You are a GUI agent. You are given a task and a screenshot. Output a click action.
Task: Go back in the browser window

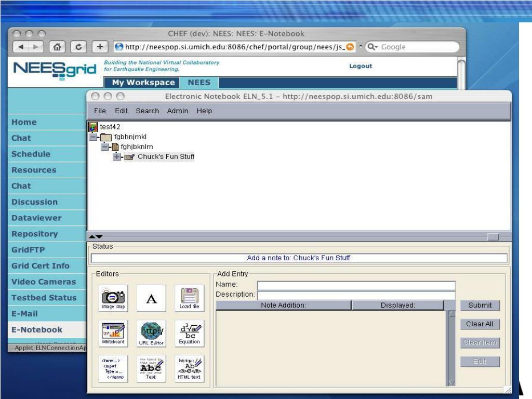21,47
